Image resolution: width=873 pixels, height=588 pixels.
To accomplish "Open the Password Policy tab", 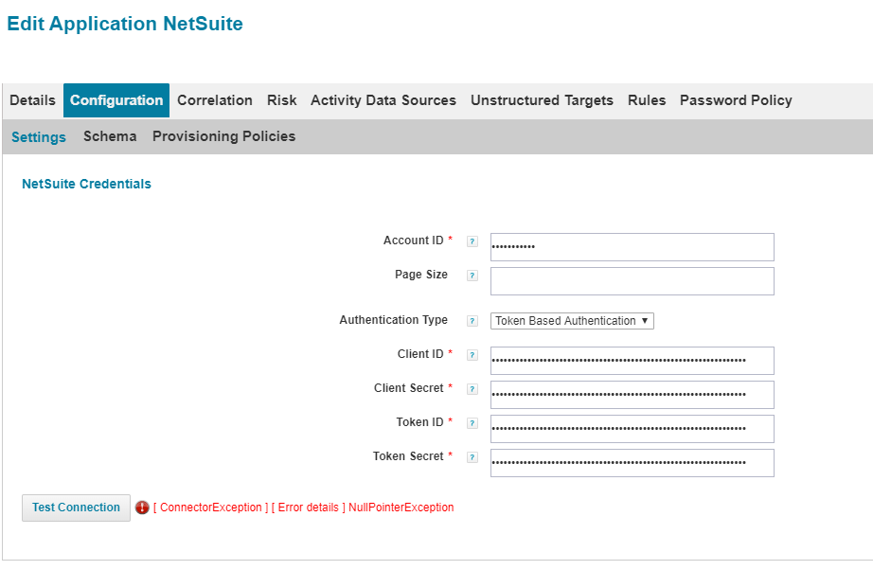I will pos(736,99).
